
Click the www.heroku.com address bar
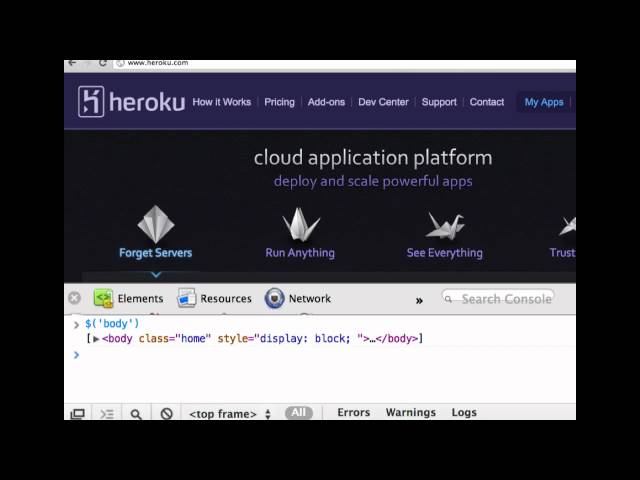point(344,64)
